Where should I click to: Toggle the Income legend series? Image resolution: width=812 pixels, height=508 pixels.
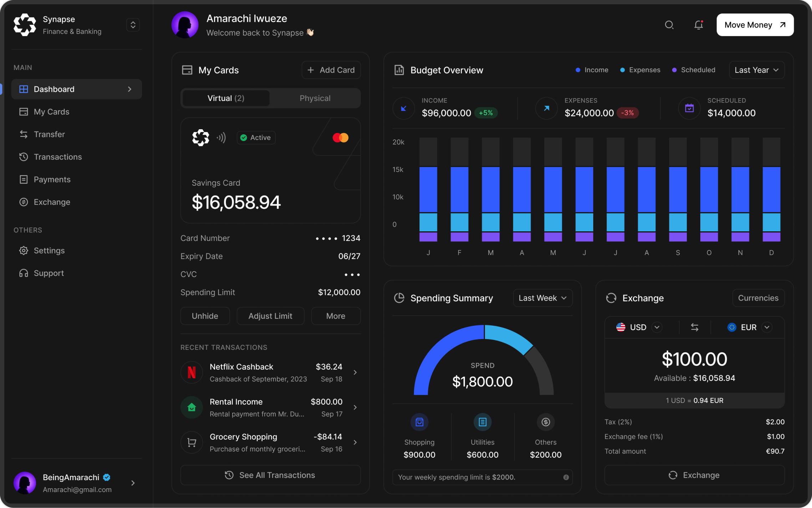(592, 70)
